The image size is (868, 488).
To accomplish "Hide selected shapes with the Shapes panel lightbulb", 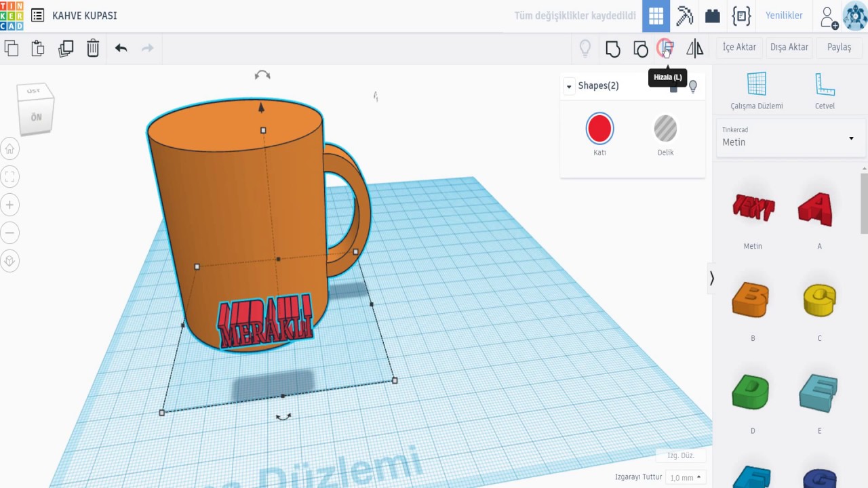I will 693,86.
